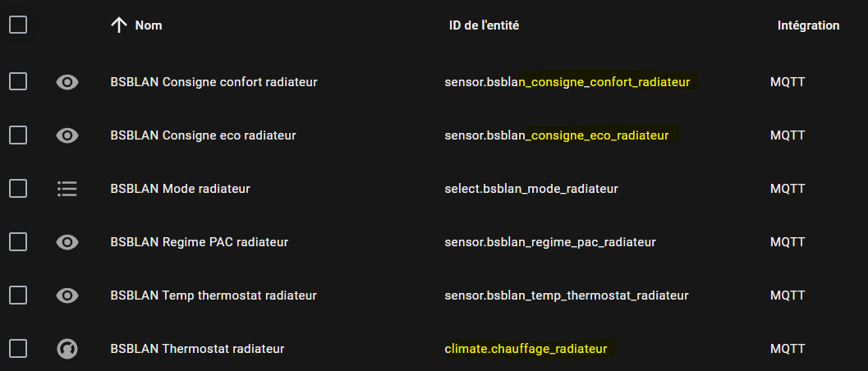The height and width of the screenshot is (371, 868).
Task: Check the box for BSBLAN Mode radiateur
Action: pos(18,189)
